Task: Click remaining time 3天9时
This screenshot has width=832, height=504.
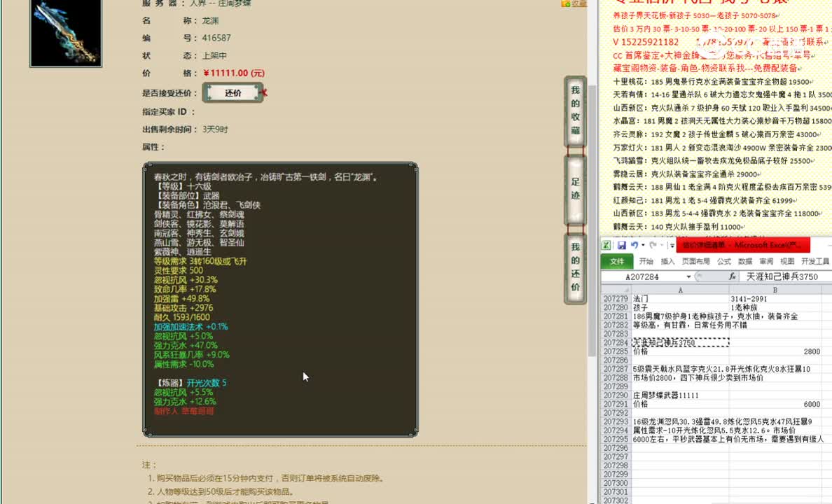Action: pyautogui.click(x=215, y=129)
